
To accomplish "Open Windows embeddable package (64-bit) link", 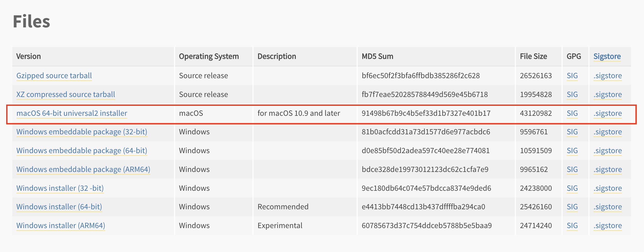I will pos(82,151).
